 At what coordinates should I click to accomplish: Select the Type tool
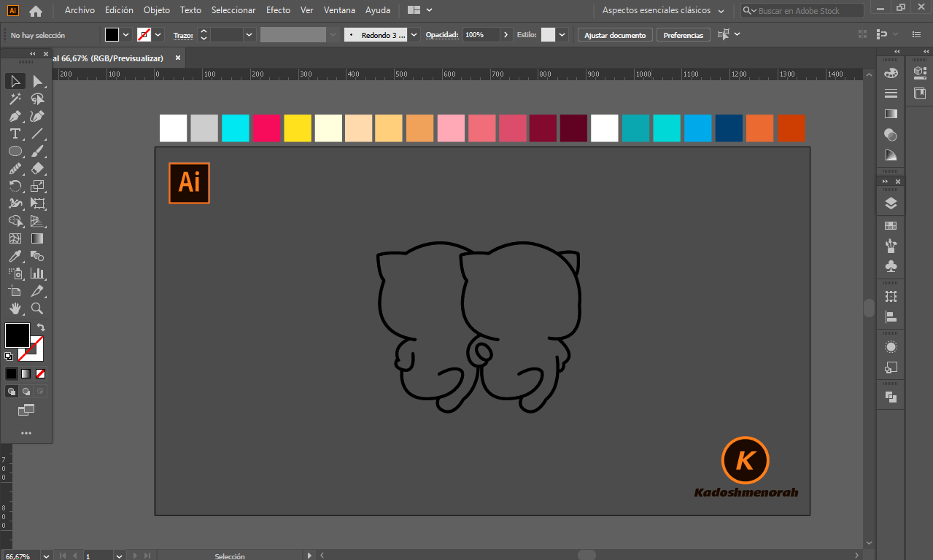tap(15, 133)
